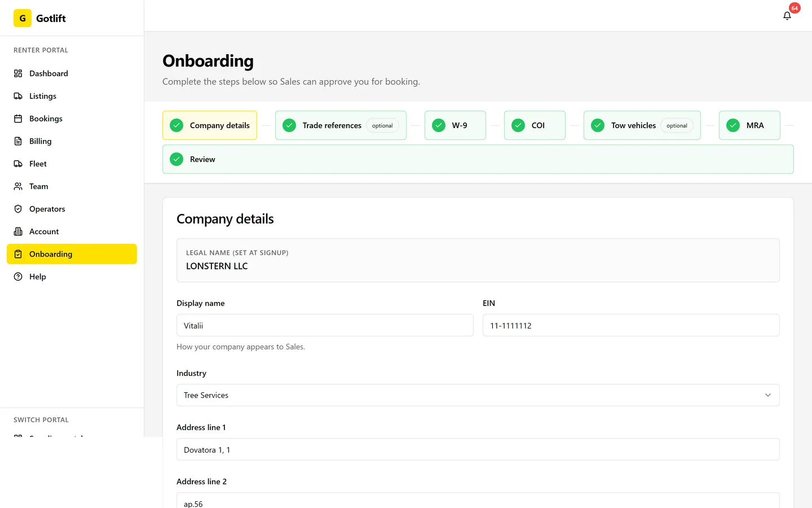This screenshot has height=508, width=812.
Task: Open Help page
Action: point(72,277)
